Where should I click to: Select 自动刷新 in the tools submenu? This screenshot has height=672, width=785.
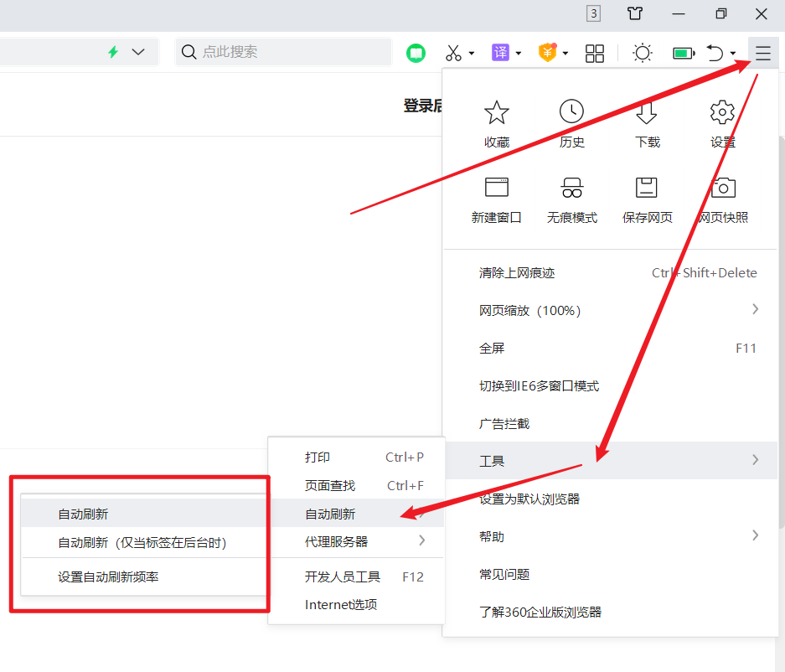click(x=356, y=514)
